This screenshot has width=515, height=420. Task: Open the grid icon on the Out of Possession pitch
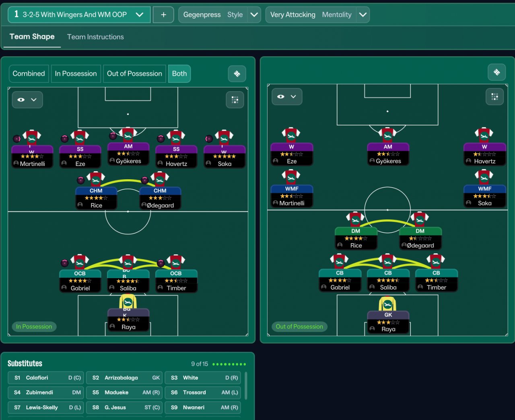coord(495,96)
